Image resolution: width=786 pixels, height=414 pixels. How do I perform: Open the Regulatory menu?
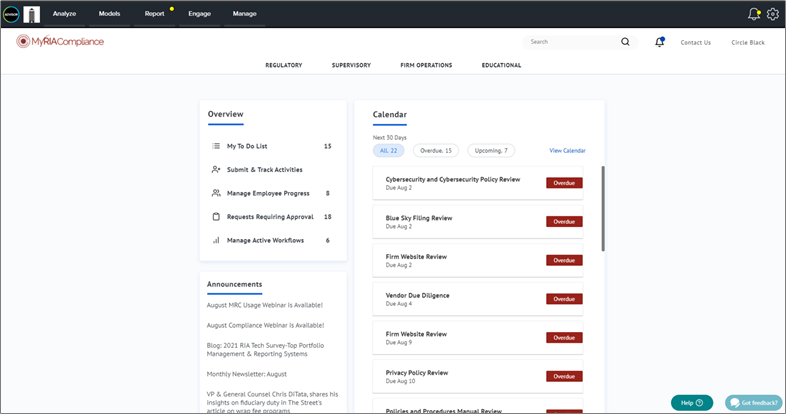pyautogui.click(x=284, y=65)
